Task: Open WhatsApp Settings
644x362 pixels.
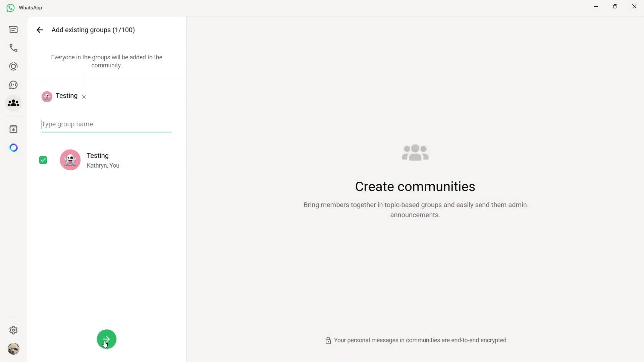Action: click(x=13, y=330)
